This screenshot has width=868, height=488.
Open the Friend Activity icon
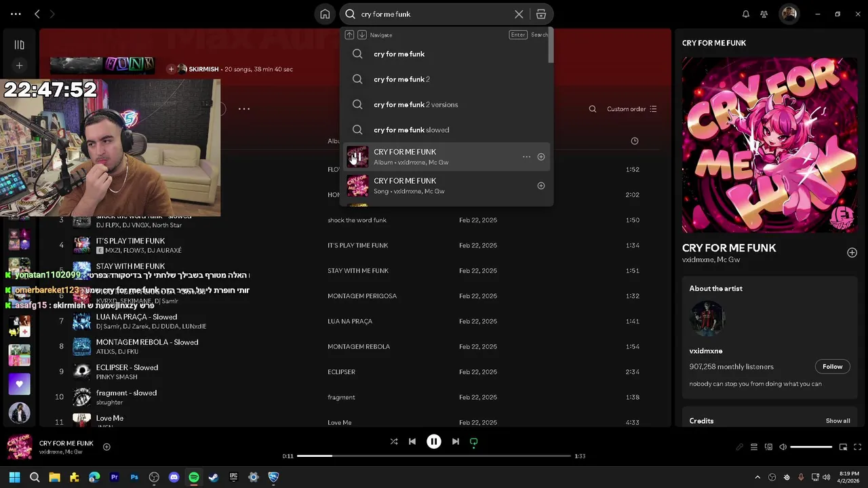764,14
